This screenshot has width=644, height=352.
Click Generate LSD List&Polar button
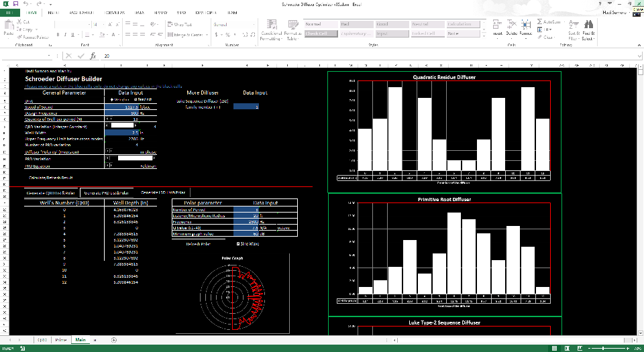(163, 192)
